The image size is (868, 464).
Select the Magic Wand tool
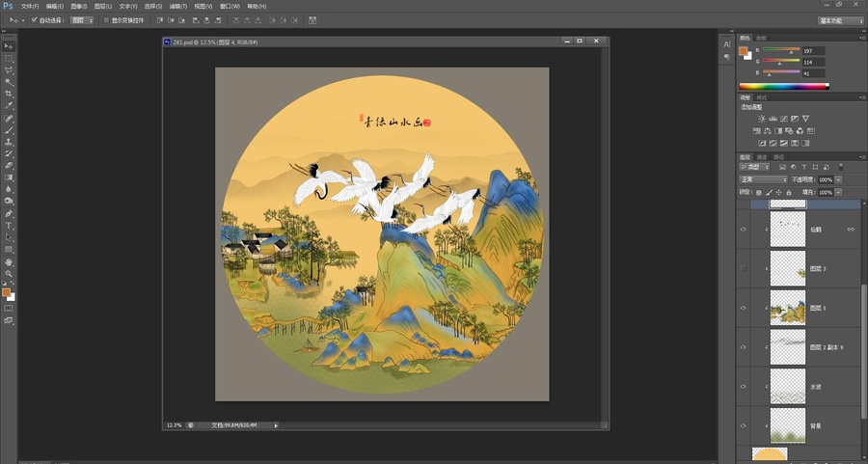9,82
